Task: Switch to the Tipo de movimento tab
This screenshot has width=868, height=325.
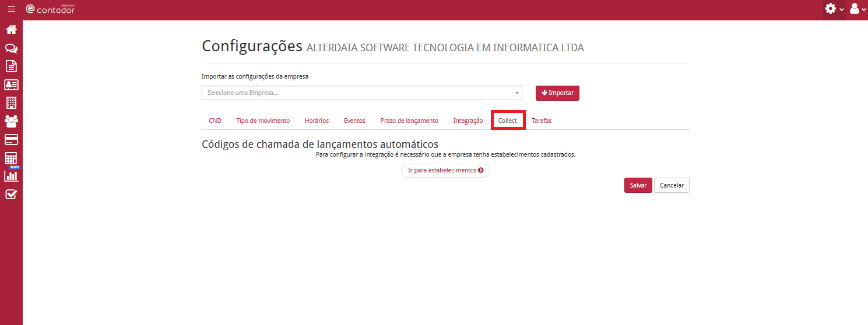Action: 263,121
